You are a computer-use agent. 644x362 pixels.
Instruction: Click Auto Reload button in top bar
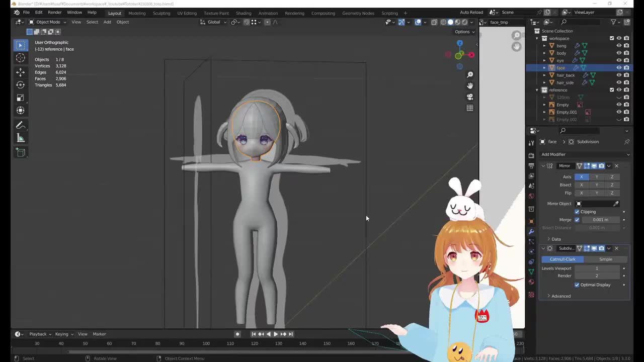pyautogui.click(x=471, y=13)
